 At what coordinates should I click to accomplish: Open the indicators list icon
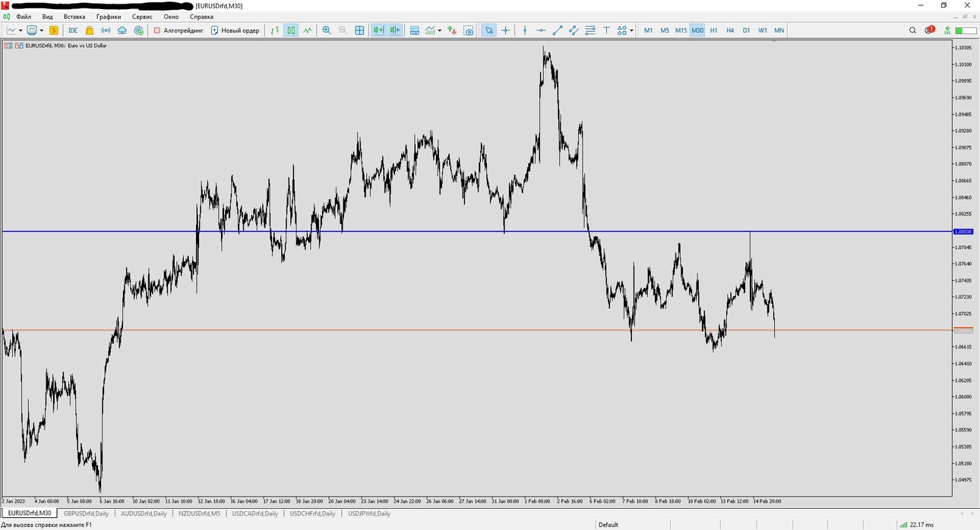coord(431,30)
